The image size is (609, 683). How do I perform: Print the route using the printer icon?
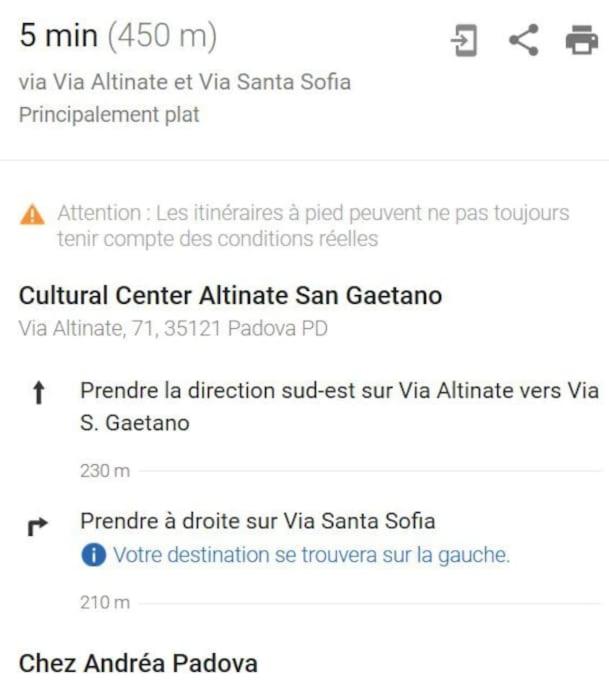pos(582,40)
